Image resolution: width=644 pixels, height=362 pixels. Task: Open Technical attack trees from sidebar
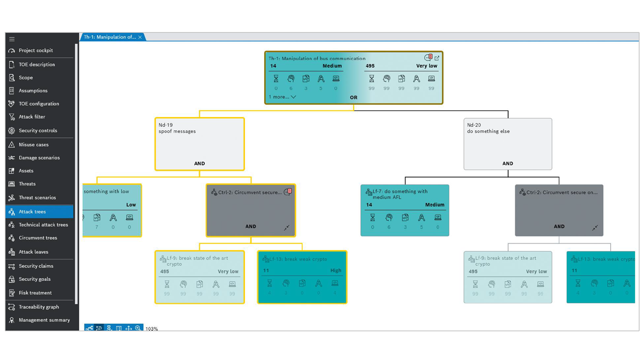click(x=43, y=225)
